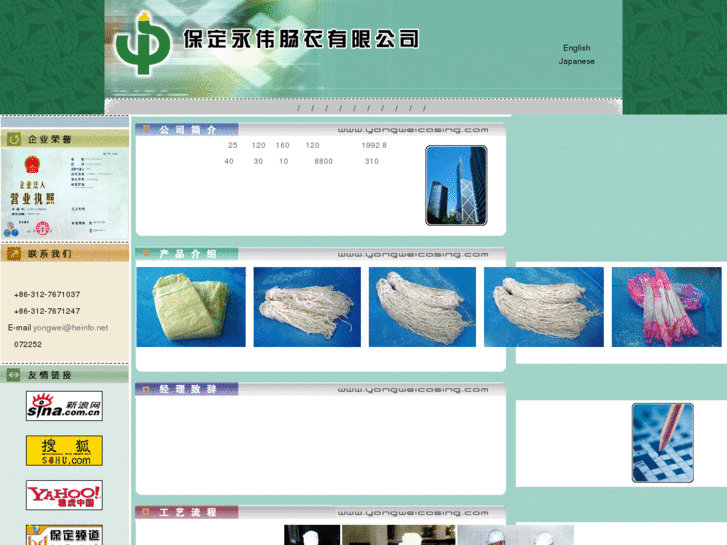Click the 工艺流程 header's orange square icon

[147, 512]
